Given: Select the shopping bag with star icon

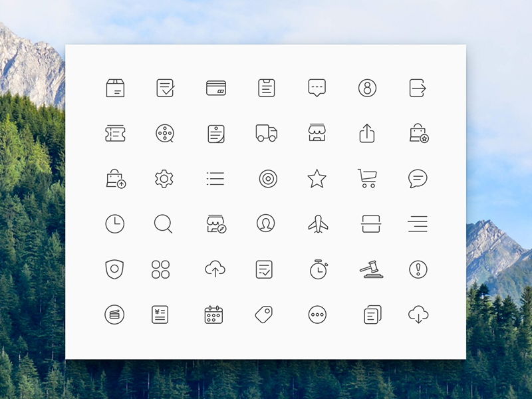Looking at the screenshot, I should coord(420,133).
